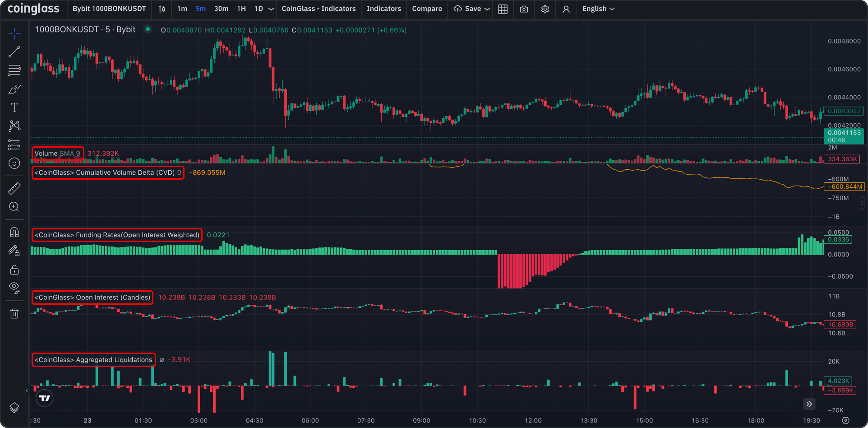Toggle stay in drawing mode
This screenshot has height=428, width=868.
click(14, 251)
